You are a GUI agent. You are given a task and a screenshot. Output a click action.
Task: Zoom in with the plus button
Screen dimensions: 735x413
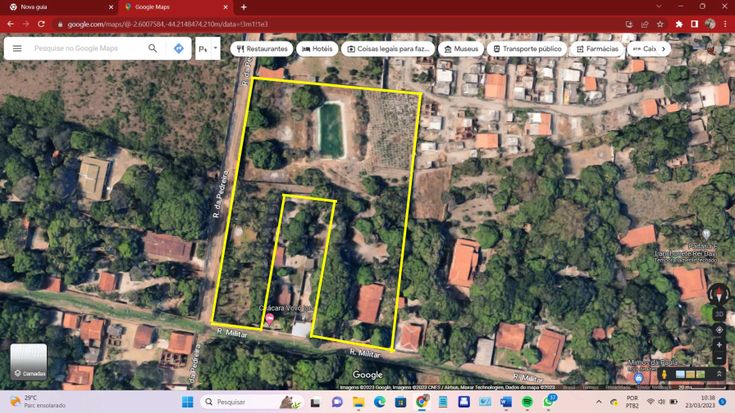(x=719, y=345)
